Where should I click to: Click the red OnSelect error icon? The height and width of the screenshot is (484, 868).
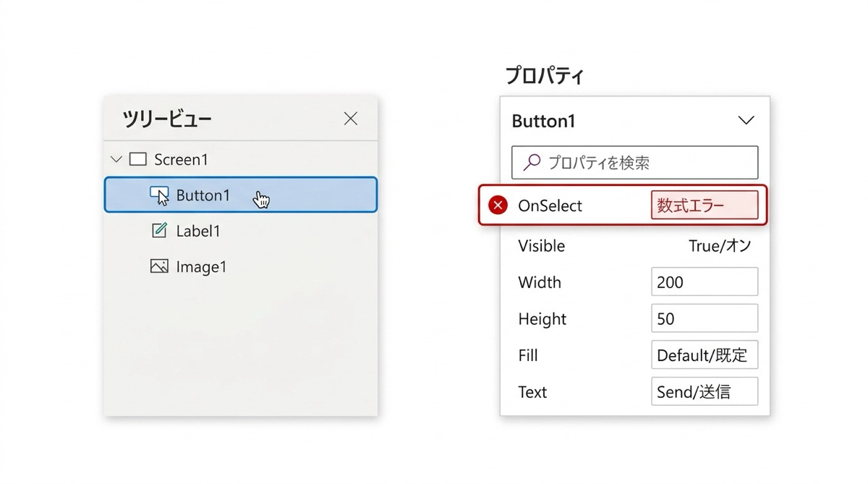pos(498,205)
